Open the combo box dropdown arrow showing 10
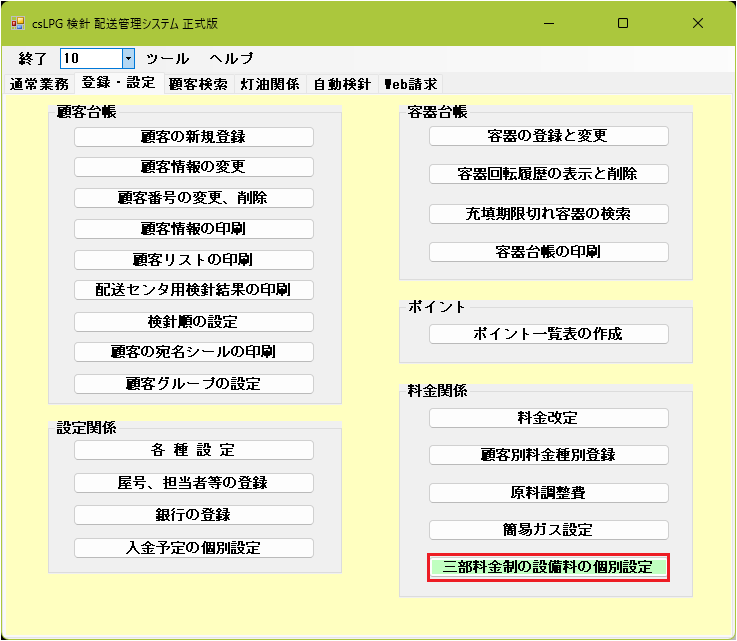This screenshot has width=737, height=641. pos(128,59)
